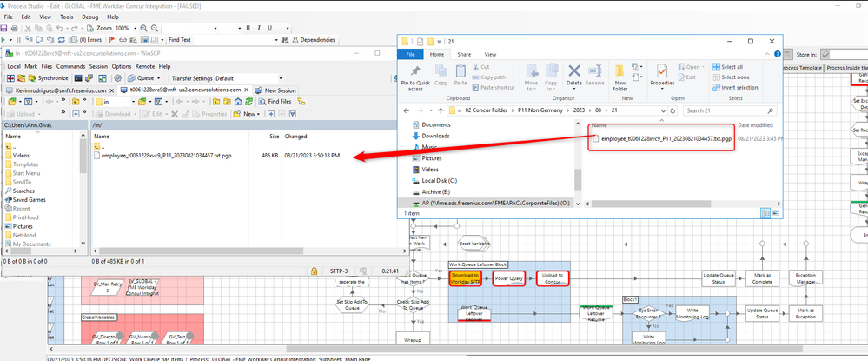Open the Tools menu in Process Studio

click(66, 17)
